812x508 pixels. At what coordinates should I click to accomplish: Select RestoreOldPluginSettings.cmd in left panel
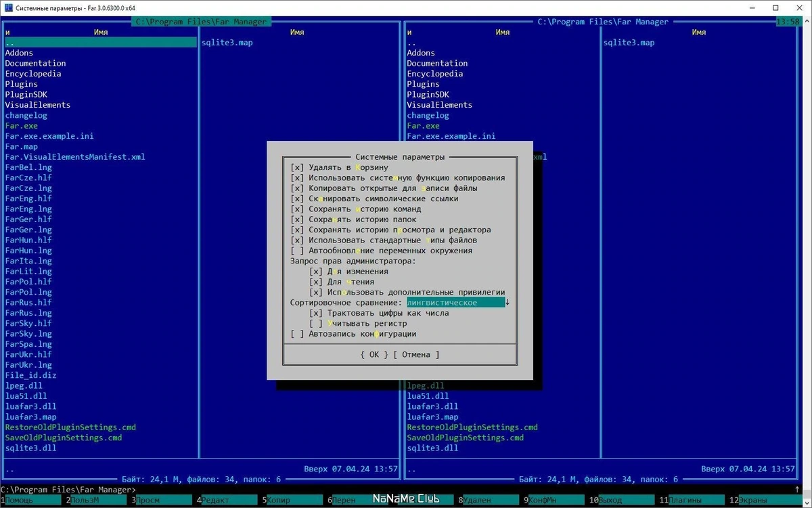[70, 427]
